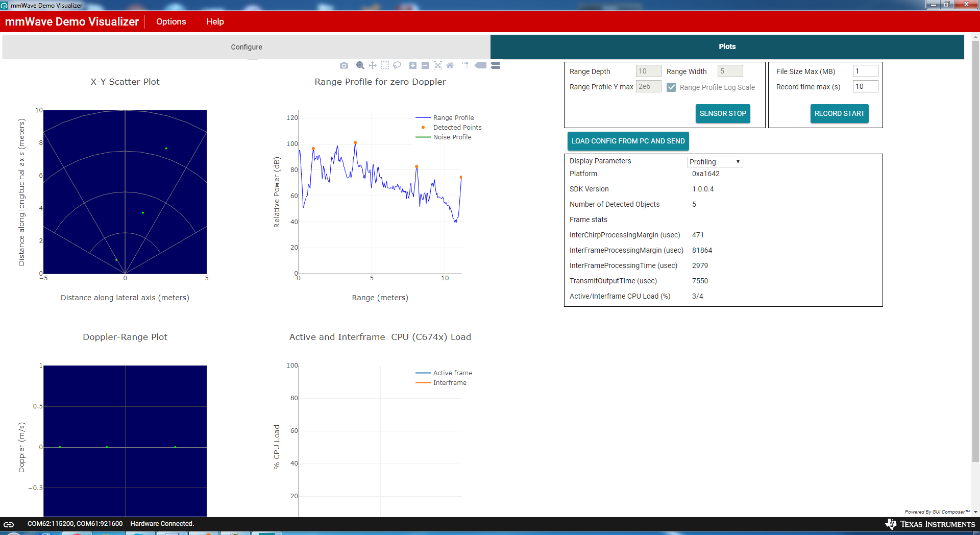Toggle the Noise Profile legend entry

pyautogui.click(x=444, y=137)
